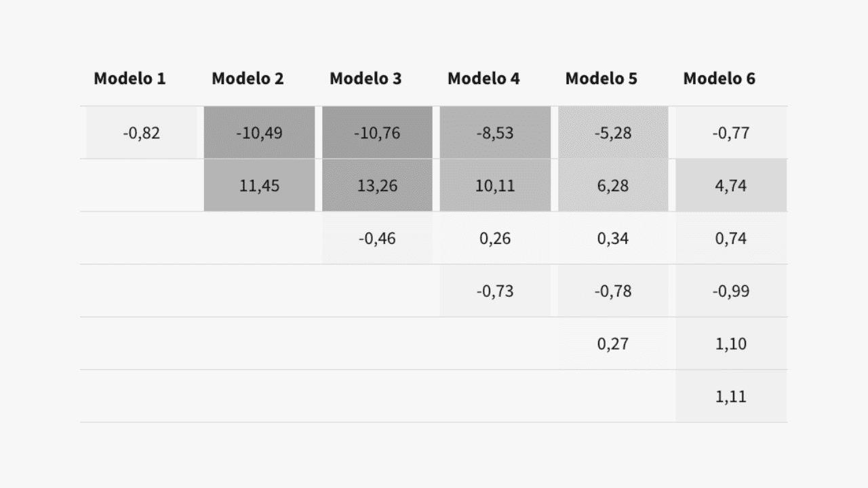Select the cell showing 1,11

[731, 396]
